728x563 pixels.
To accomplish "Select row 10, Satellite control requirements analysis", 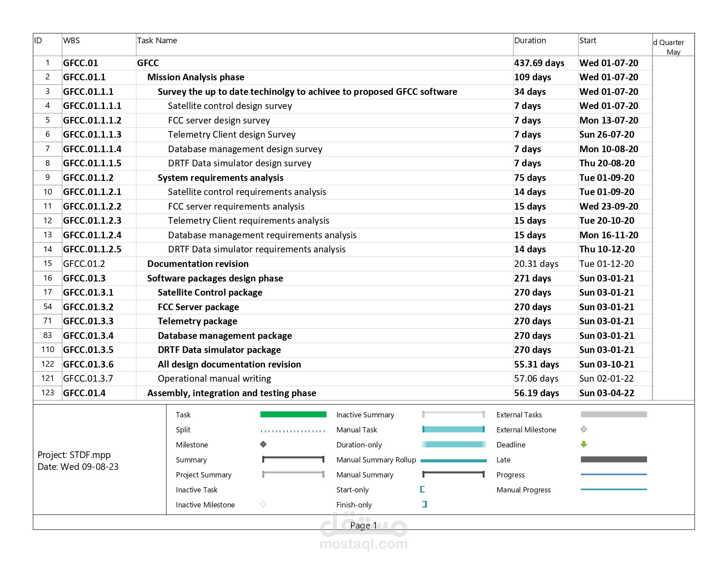I will tap(246, 191).
